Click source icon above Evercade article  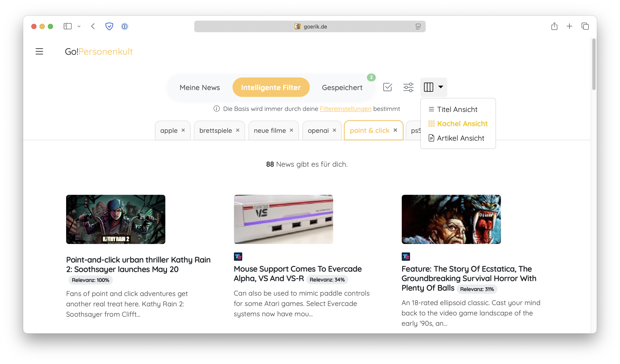[x=238, y=257]
